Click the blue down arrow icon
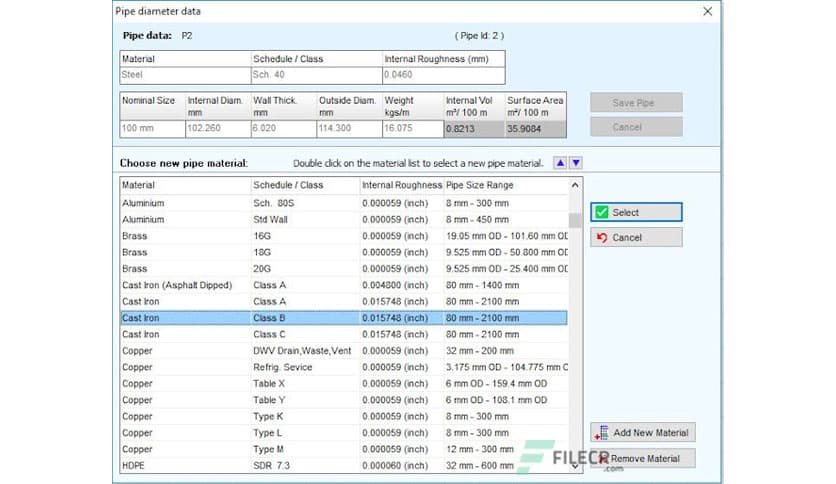This screenshot has height=484, width=836. (x=576, y=163)
